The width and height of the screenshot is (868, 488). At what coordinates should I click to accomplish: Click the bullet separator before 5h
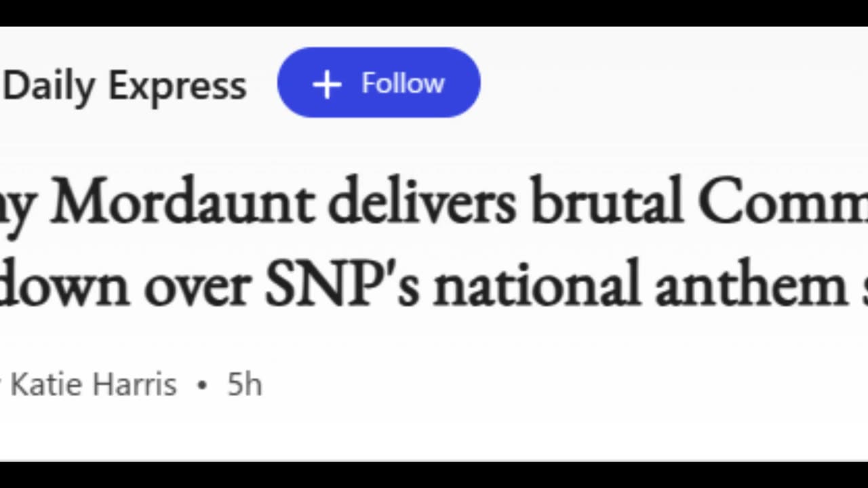[x=201, y=385]
